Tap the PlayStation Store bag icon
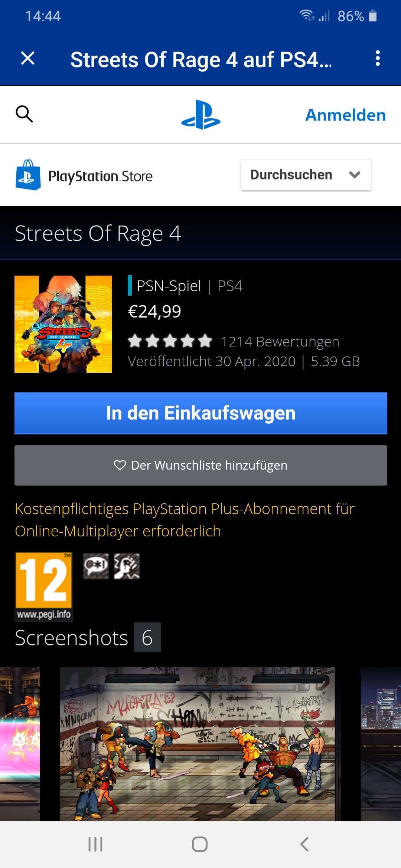Image resolution: width=401 pixels, height=868 pixels. click(x=28, y=175)
